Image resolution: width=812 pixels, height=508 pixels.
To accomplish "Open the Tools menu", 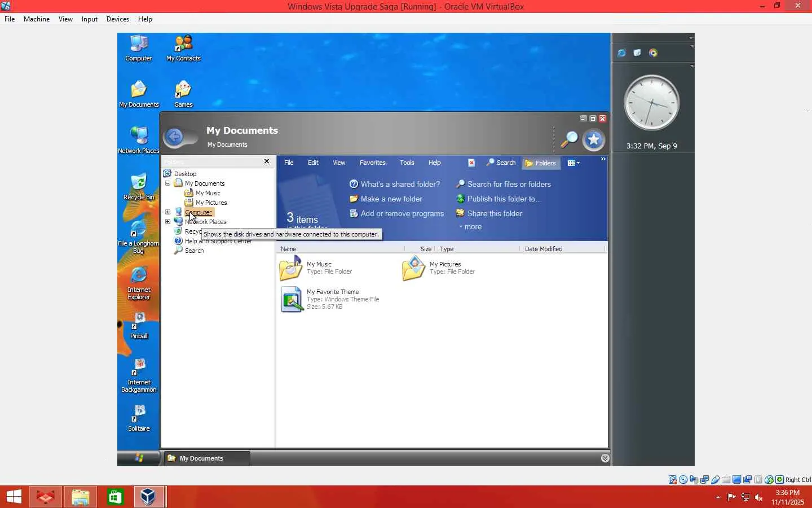I will coord(407,163).
